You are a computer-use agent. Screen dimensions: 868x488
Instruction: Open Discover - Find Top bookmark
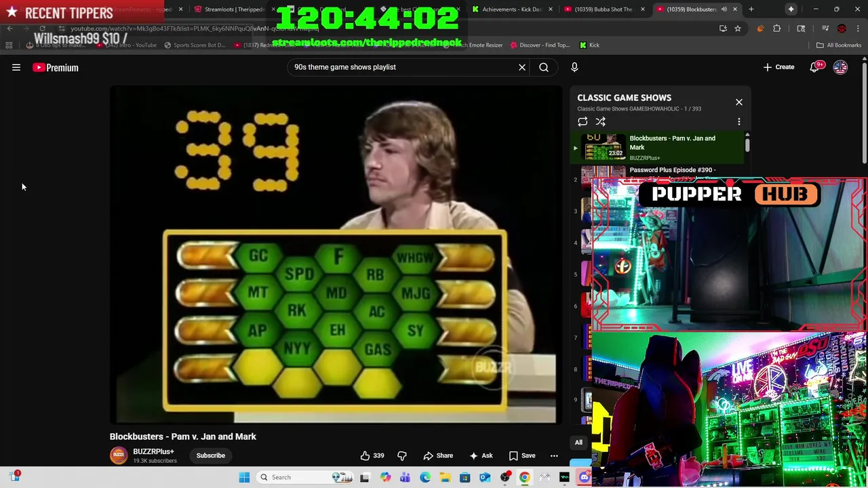click(x=538, y=45)
